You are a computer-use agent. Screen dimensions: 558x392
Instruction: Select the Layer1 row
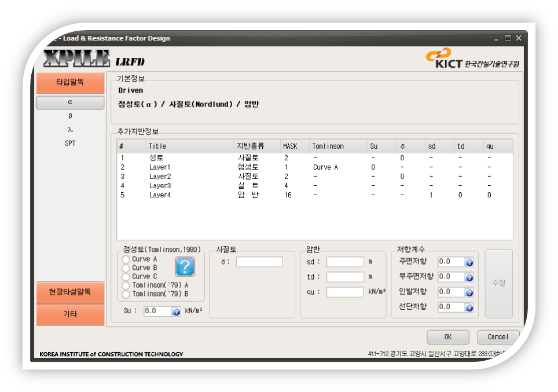314,167
